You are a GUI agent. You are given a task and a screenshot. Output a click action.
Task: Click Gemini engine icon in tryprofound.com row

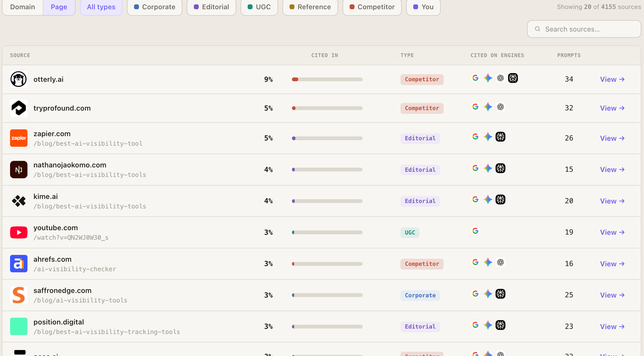click(x=488, y=107)
